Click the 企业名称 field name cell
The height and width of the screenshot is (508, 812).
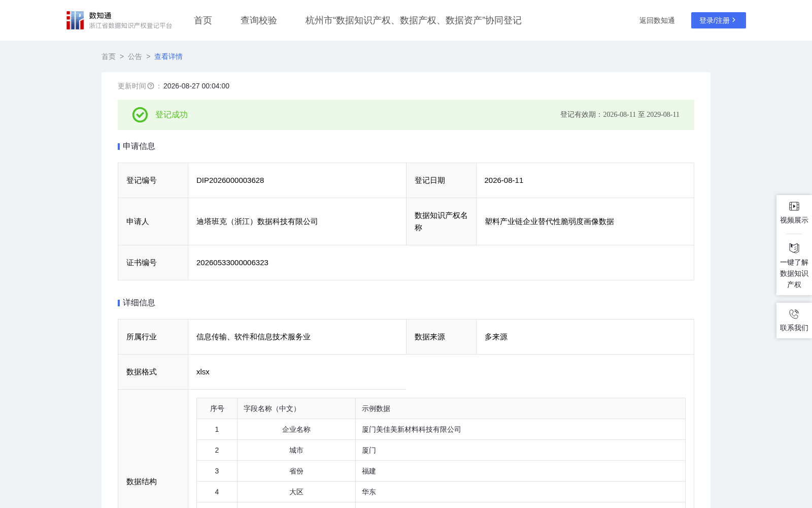tap(296, 429)
